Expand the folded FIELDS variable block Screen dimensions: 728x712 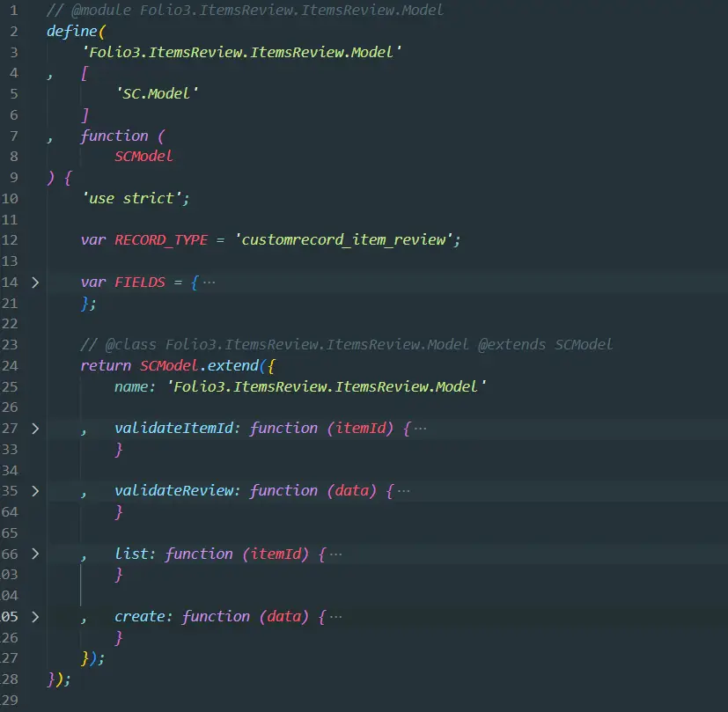click(35, 283)
